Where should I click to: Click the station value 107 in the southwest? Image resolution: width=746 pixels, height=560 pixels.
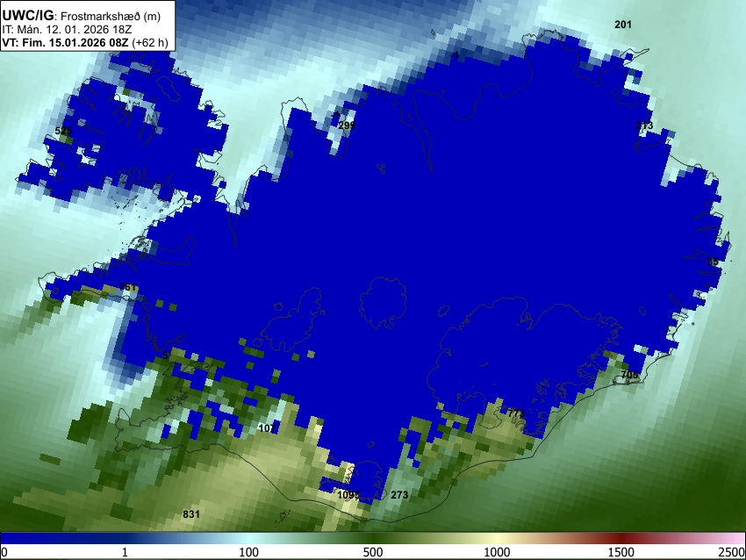[x=267, y=428]
